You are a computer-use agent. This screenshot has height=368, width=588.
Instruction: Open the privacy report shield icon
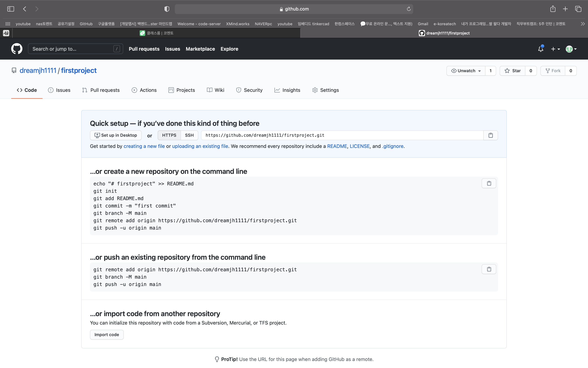[167, 9]
